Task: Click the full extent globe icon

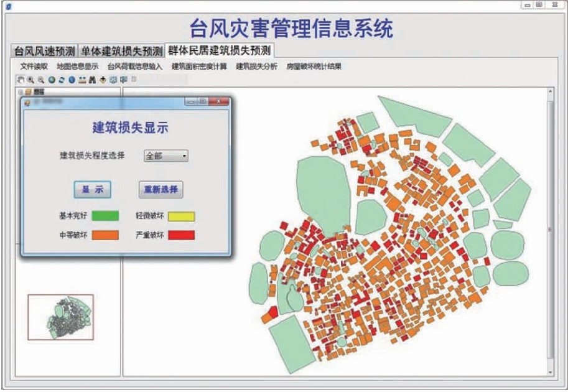Action: pos(51,80)
